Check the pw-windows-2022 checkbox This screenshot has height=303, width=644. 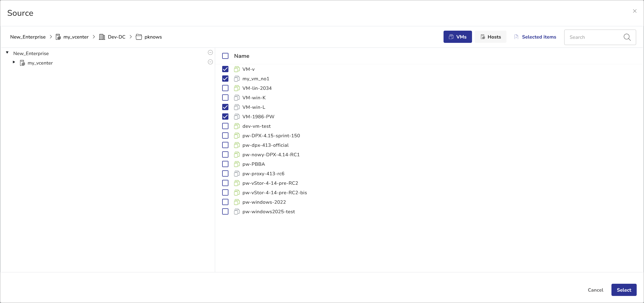pos(225,202)
